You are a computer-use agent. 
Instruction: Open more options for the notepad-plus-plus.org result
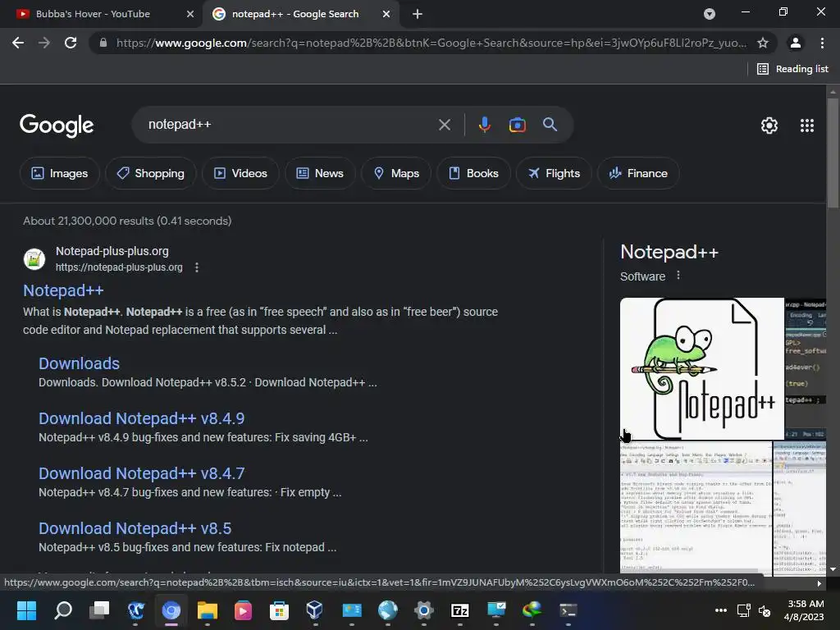(x=197, y=267)
